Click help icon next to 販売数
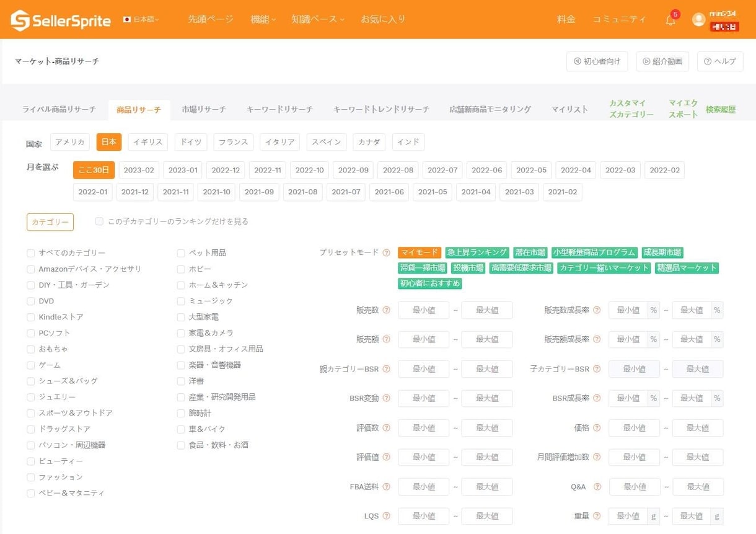The width and height of the screenshot is (756, 534). (386, 310)
